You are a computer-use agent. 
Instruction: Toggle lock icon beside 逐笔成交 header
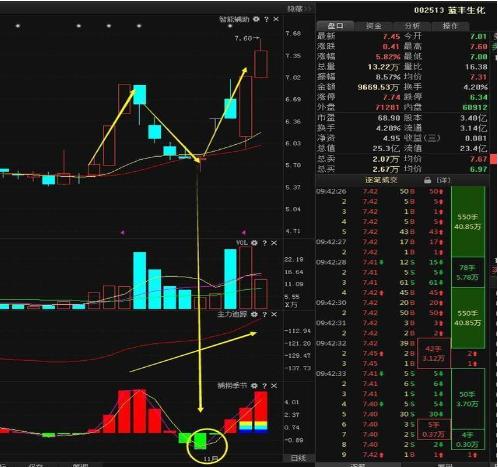click(x=427, y=180)
